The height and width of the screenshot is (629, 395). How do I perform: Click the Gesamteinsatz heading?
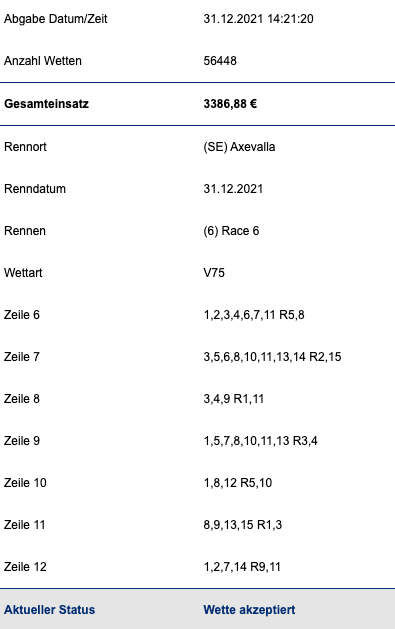coord(47,104)
